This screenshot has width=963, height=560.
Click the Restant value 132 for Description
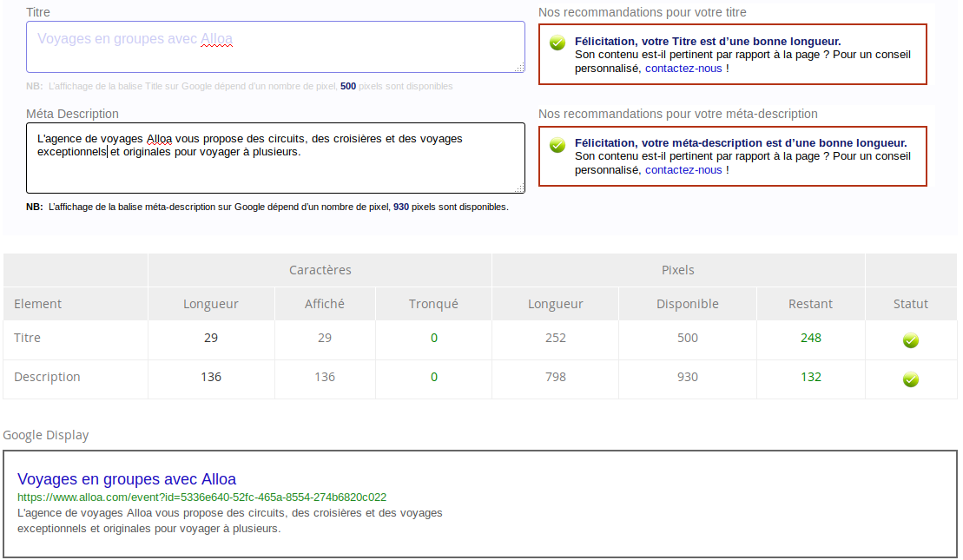click(x=810, y=377)
